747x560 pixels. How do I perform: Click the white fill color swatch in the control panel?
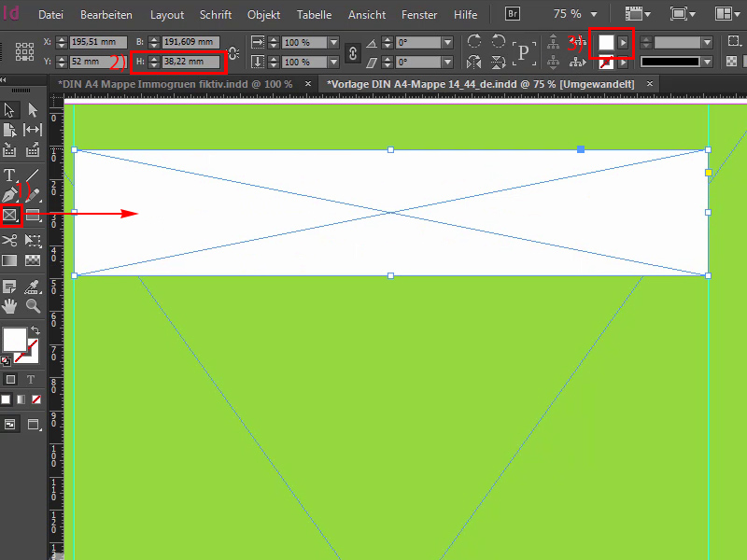click(x=606, y=43)
